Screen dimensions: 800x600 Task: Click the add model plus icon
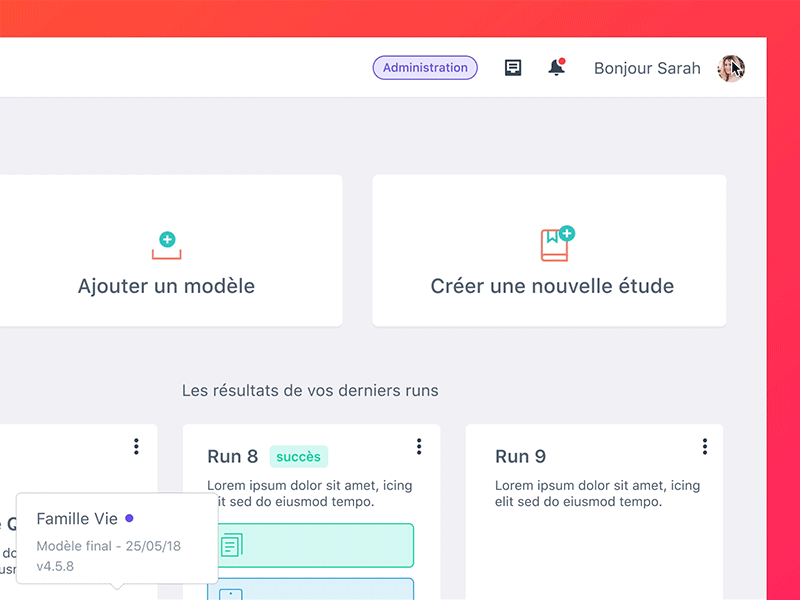click(166, 241)
